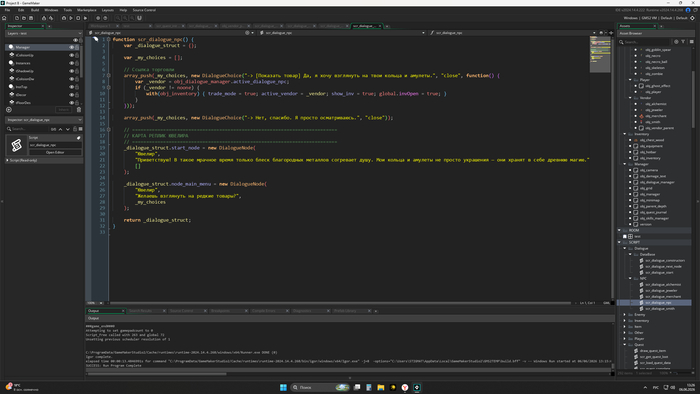Click the script scroll thumbnail in Inspector

(x=17, y=145)
